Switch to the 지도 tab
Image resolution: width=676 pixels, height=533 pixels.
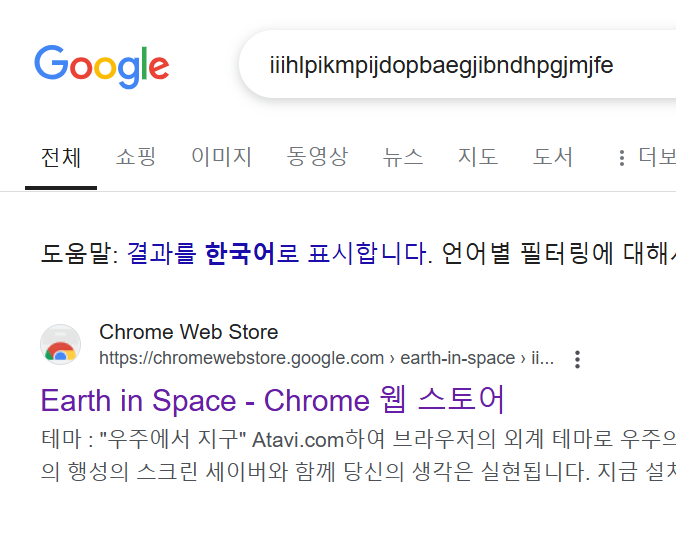point(478,156)
